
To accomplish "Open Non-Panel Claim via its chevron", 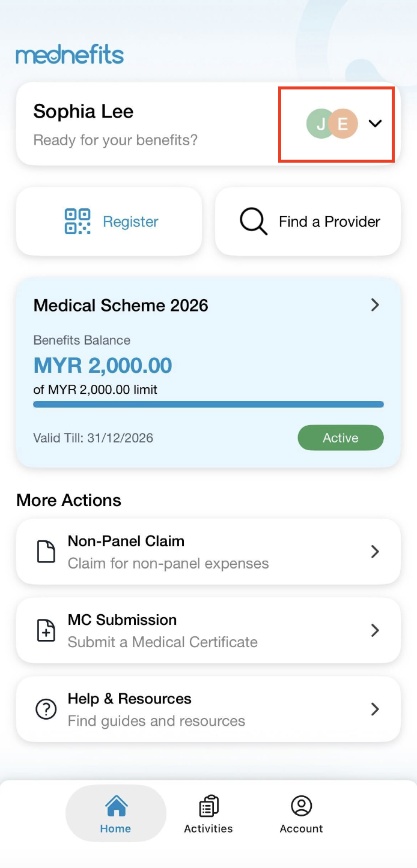I will 375,552.
